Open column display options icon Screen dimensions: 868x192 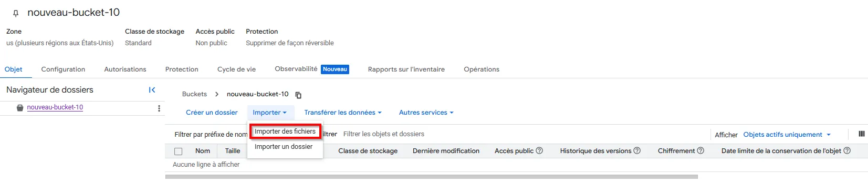pyautogui.click(x=862, y=134)
